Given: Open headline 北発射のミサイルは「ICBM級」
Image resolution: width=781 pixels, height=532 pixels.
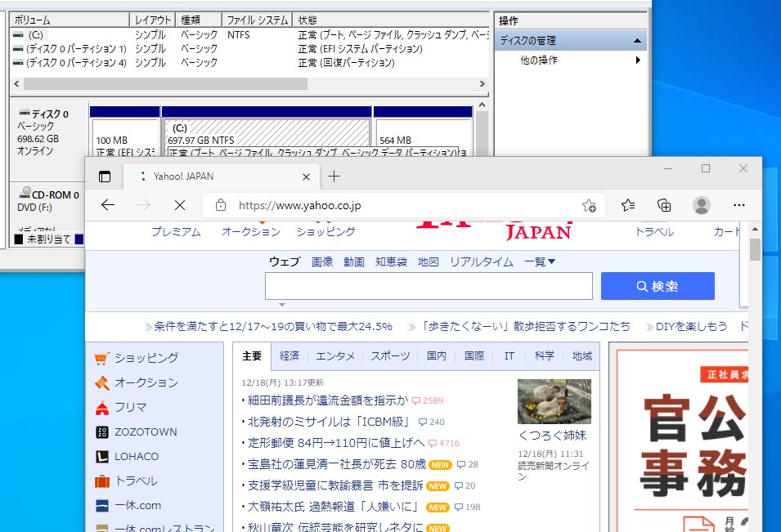Looking at the screenshot, I should (x=329, y=422).
